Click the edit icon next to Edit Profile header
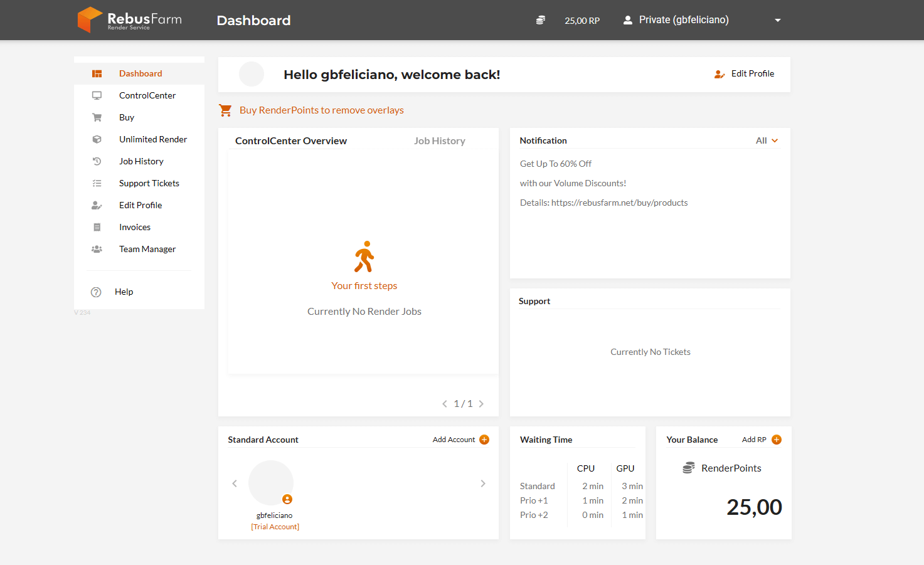The height and width of the screenshot is (565, 924). [720, 74]
